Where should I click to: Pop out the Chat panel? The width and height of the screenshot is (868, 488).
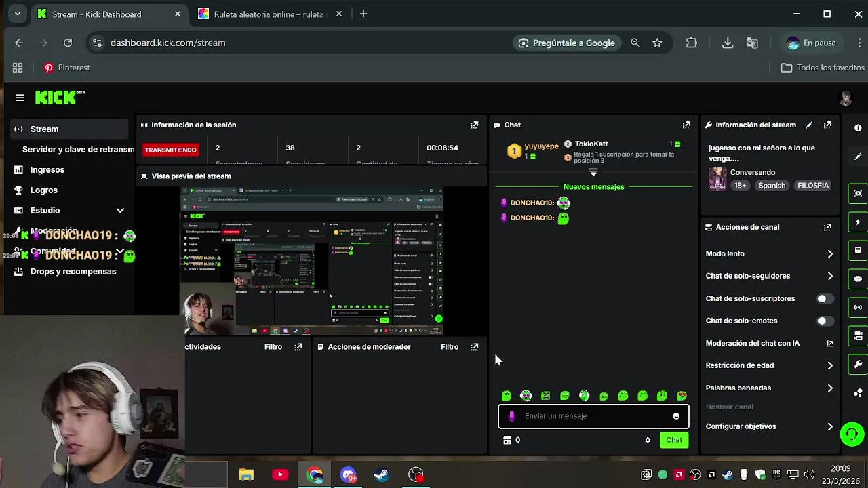(686, 125)
